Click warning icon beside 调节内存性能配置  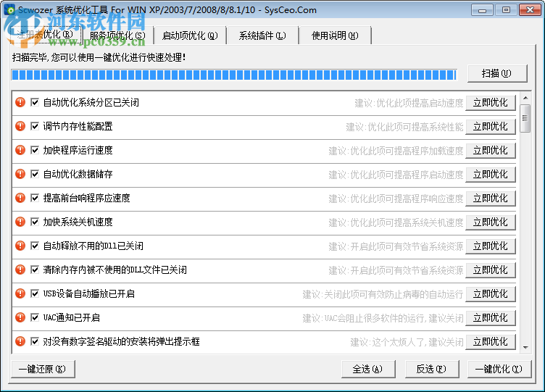click(20, 126)
